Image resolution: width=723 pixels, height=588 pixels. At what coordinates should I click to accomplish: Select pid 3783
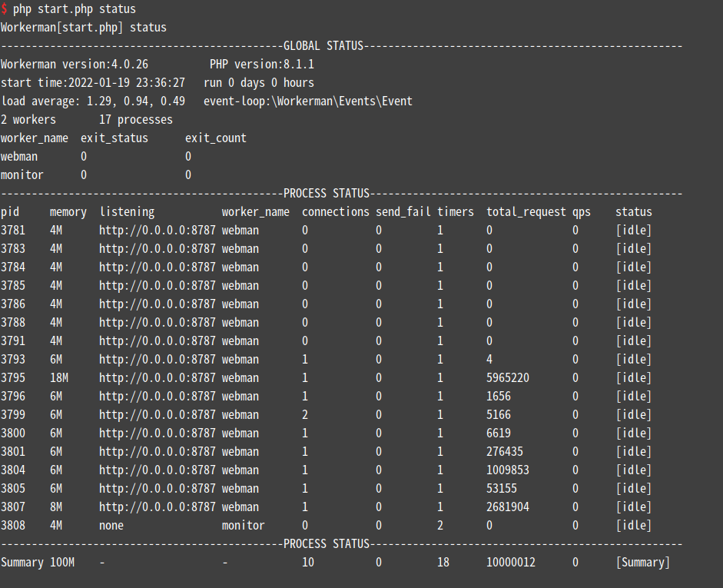tap(13, 249)
